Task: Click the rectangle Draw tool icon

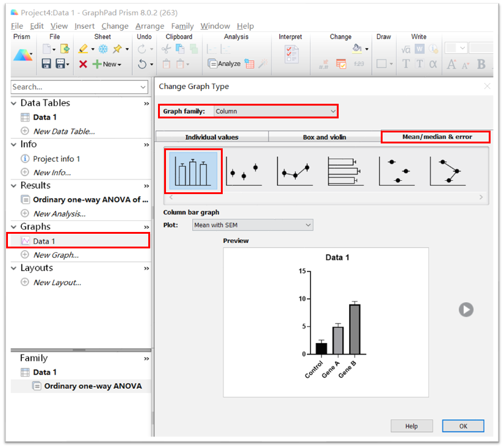Action: 381,63
